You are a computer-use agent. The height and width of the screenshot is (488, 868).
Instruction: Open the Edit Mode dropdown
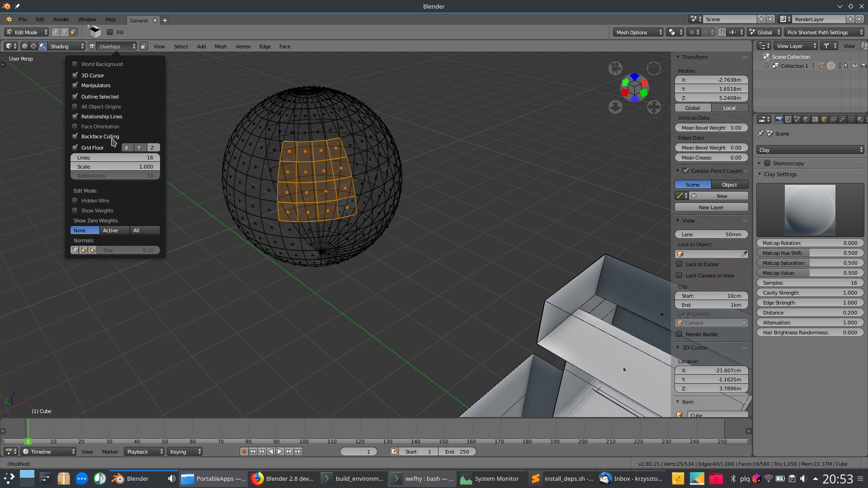26,32
